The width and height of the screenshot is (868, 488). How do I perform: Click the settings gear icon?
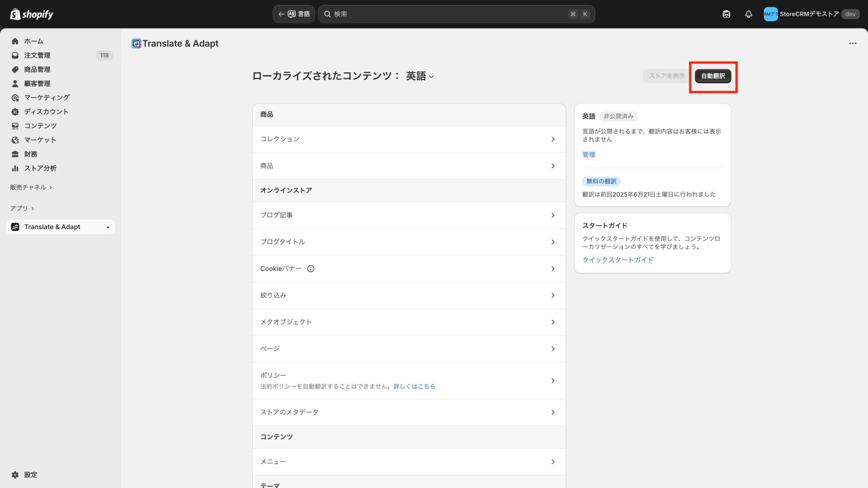[x=15, y=475]
